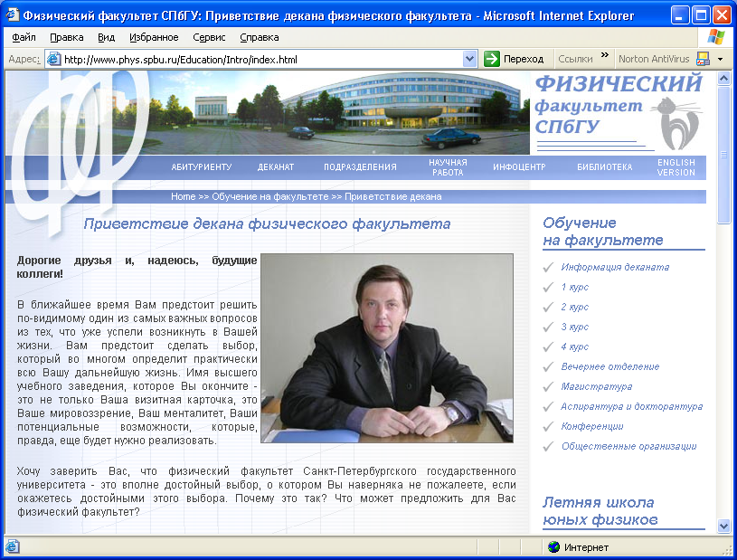This screenshot has height=560, width=737.
Task: Click the dean's portrait photo
Action: (x=387, y=348)
